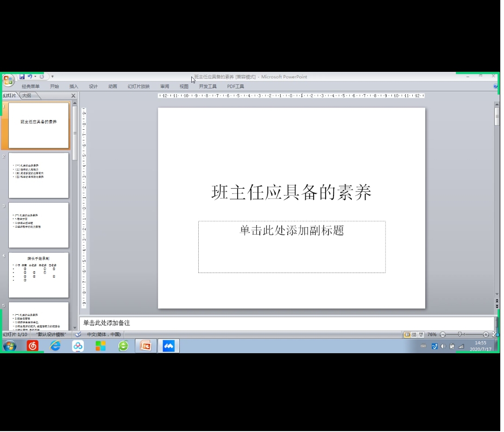Click the spell check icon in status bar
Screen dimensions: 504x432
point(78,335)
